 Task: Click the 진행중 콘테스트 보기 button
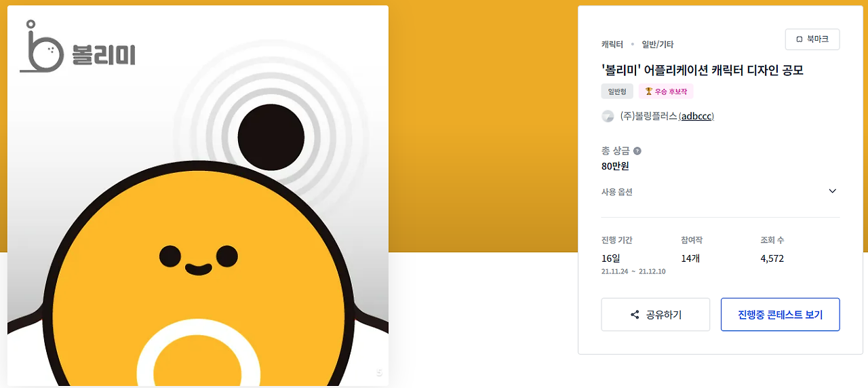point(781,315)
